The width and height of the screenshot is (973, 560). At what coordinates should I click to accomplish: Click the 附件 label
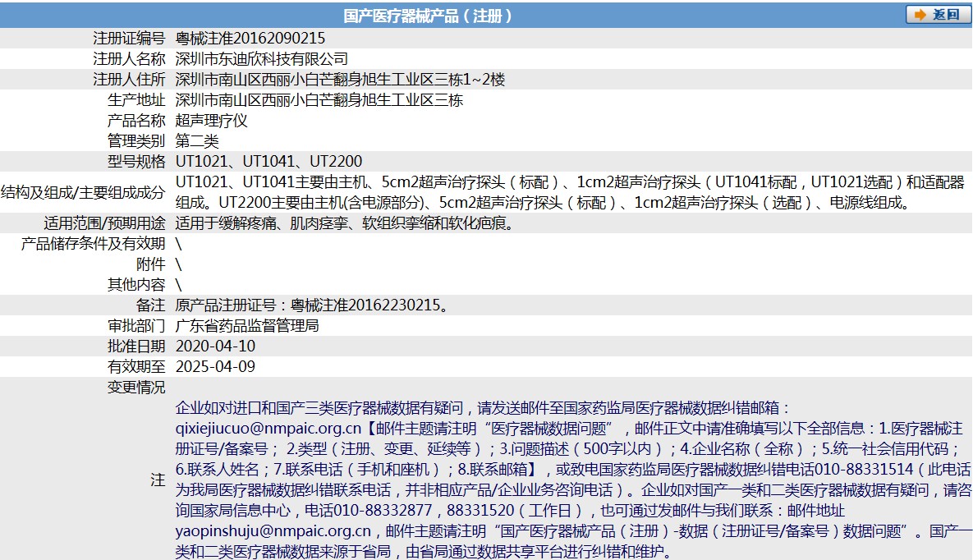[151, 264]
